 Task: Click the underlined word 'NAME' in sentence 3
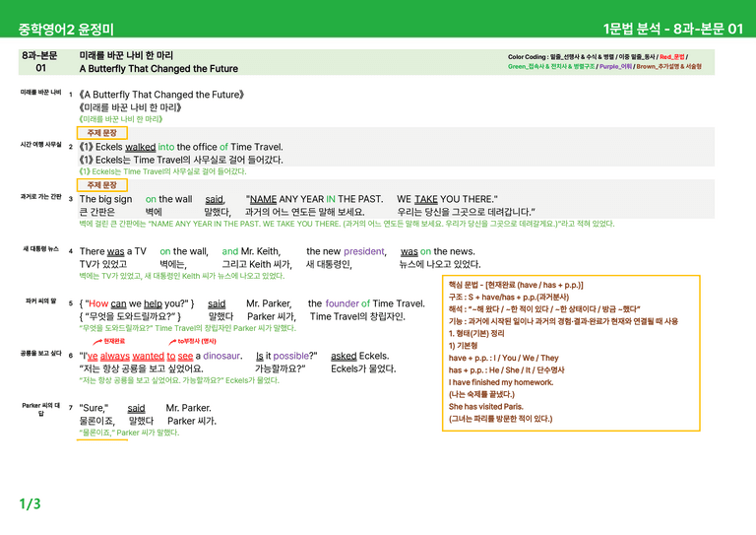[x=263, y=199]
